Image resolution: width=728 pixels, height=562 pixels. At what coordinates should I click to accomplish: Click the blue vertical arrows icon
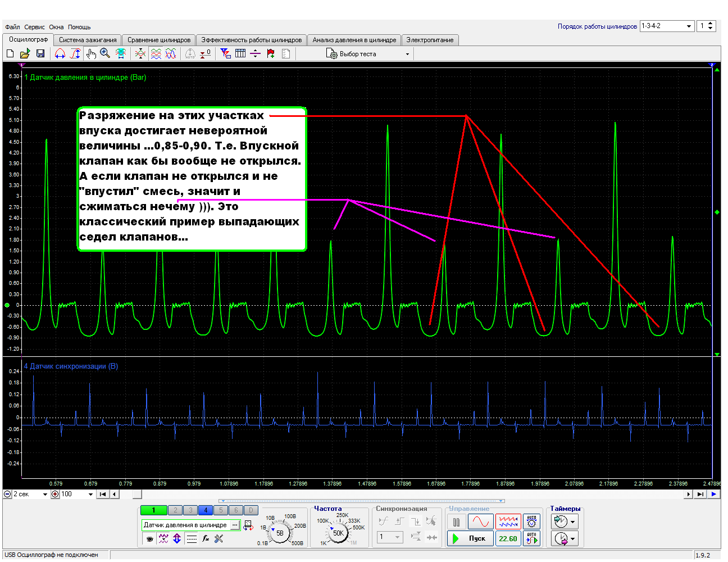[177, 538]
